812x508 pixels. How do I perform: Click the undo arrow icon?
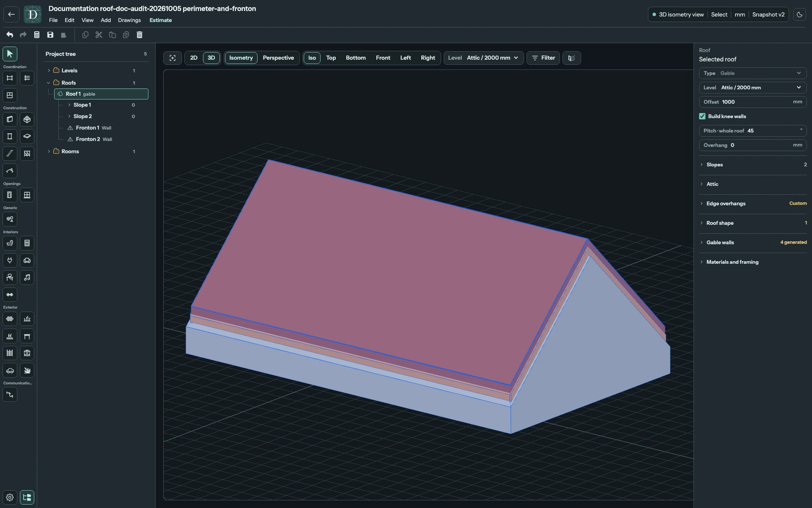click(x=10, y=35)
